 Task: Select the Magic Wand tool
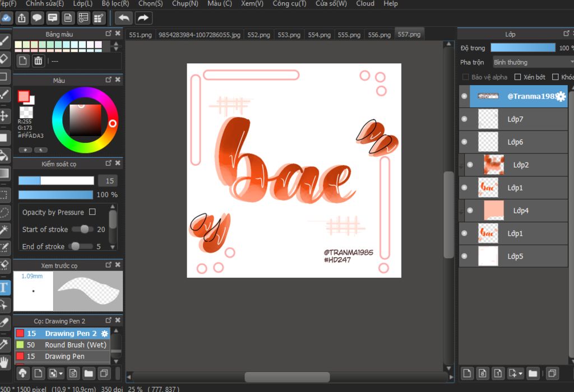coord(4,230)
